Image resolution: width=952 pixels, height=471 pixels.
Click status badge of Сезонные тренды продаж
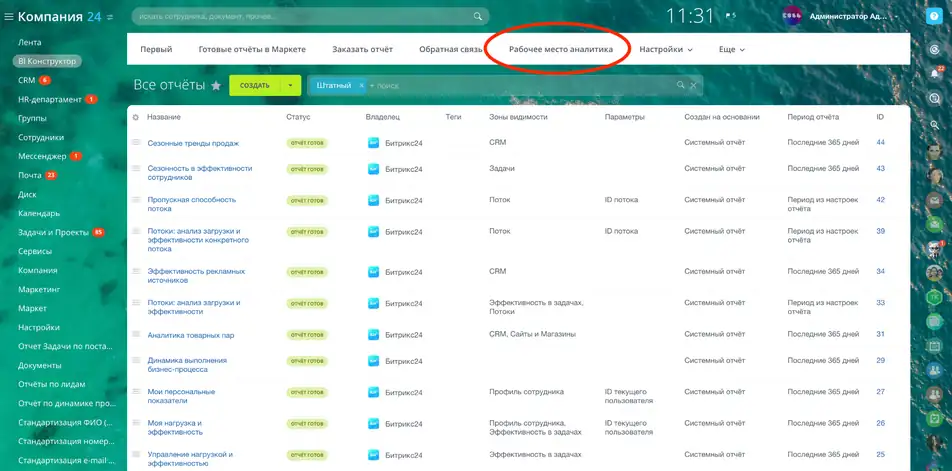307,143
